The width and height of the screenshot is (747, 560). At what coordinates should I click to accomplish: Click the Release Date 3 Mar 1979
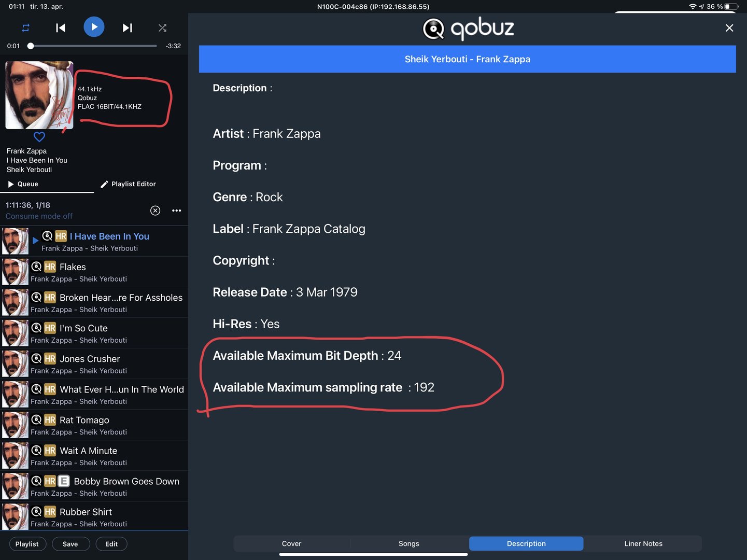pos(285,292)
